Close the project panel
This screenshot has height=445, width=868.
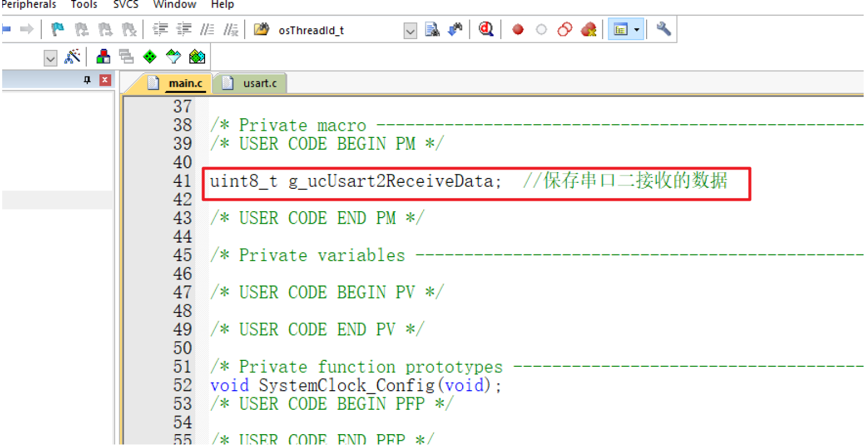[105, 80]
